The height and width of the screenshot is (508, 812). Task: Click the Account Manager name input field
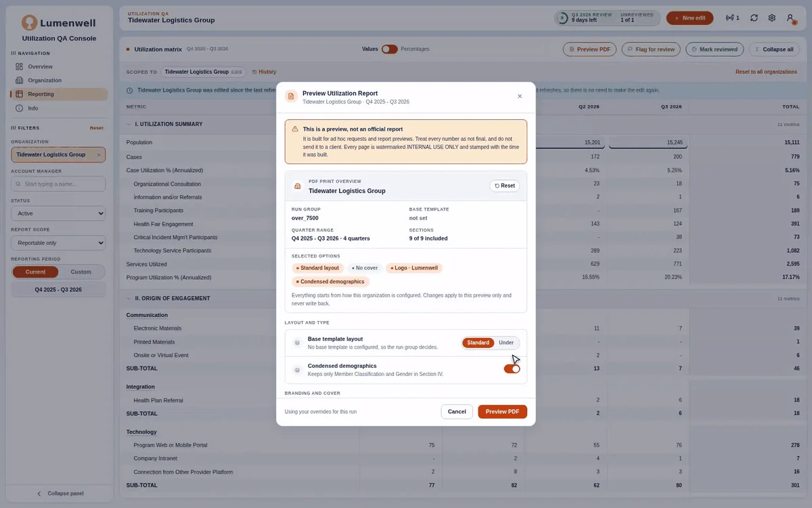click(58, 184)
